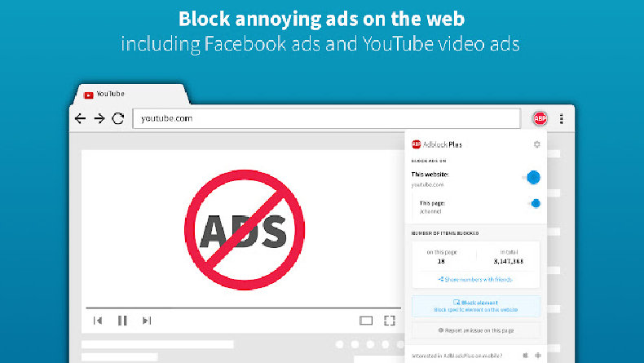The height and width of the screenshot is (363, 644).
Task: Reload the page with refresh icon
Action: 117,118
